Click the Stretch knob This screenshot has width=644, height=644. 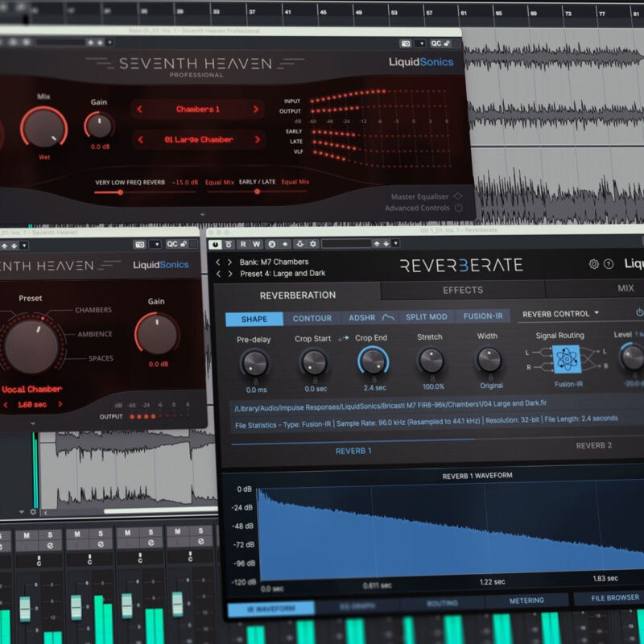[x=431, y=360]
